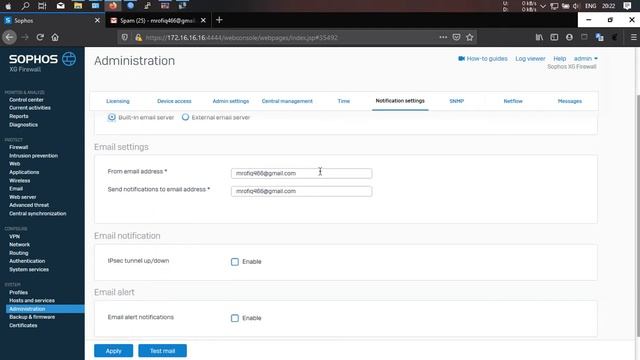
Task: Open Diagnostics in sidebar
Action: 23,124
